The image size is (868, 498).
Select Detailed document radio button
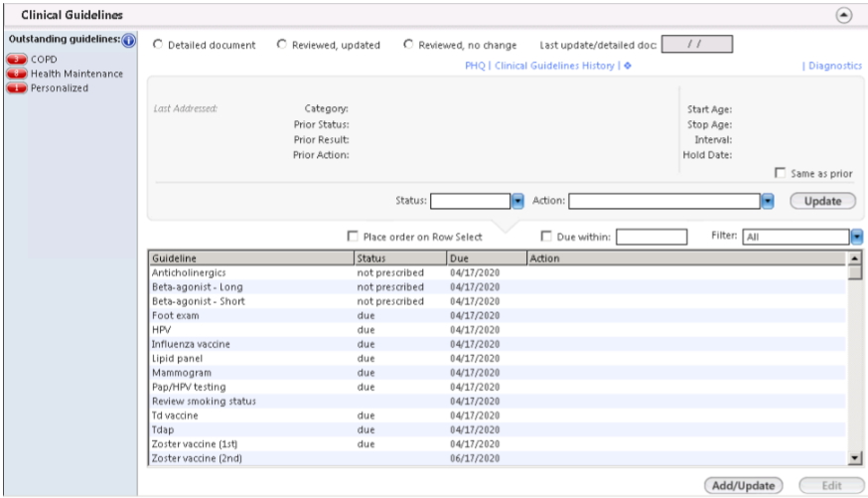coord(158,44)
